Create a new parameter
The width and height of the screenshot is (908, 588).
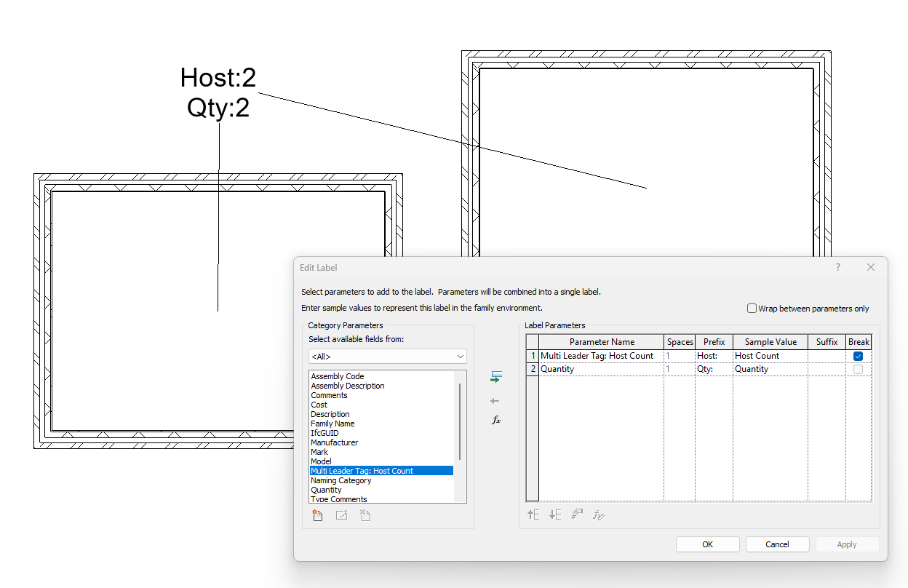[317, 515]
